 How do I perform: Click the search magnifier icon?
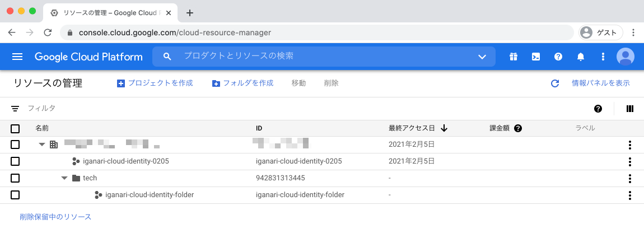click(167, 57)
